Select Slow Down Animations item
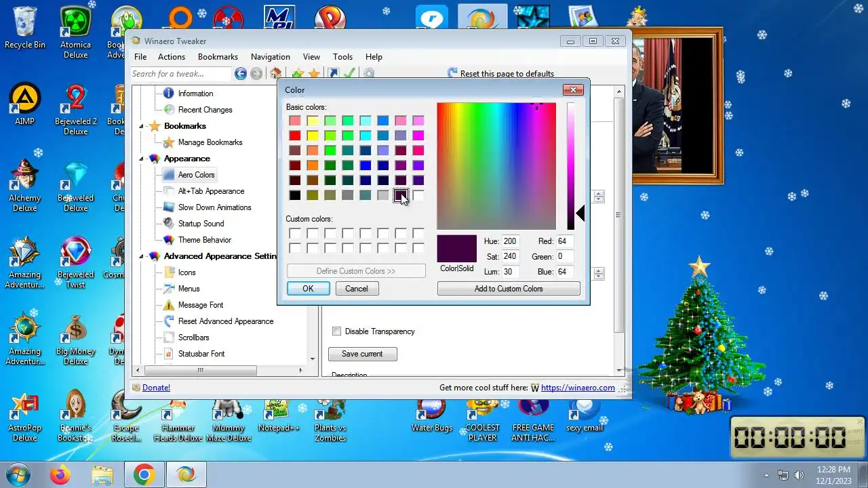 pos(214,207)
